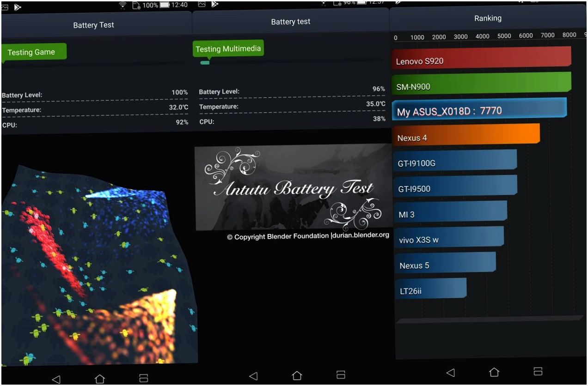Tap the battery icon next to 100%
Viewport: 588px width, 386px height.
coord(165,5)
